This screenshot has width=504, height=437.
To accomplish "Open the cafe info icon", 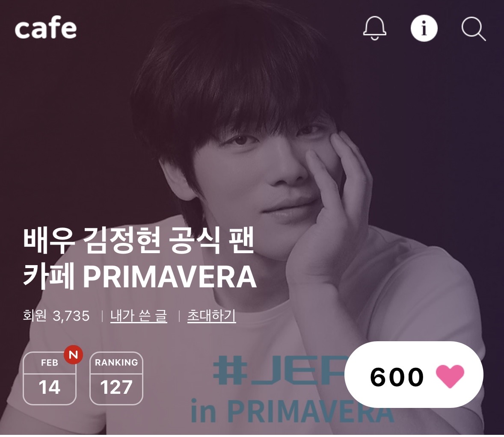I will coord(424,28).
